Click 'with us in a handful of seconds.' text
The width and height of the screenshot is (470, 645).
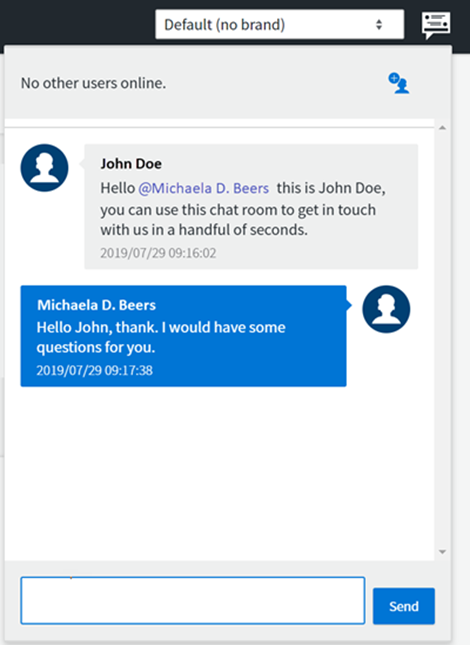coord(204,230)
